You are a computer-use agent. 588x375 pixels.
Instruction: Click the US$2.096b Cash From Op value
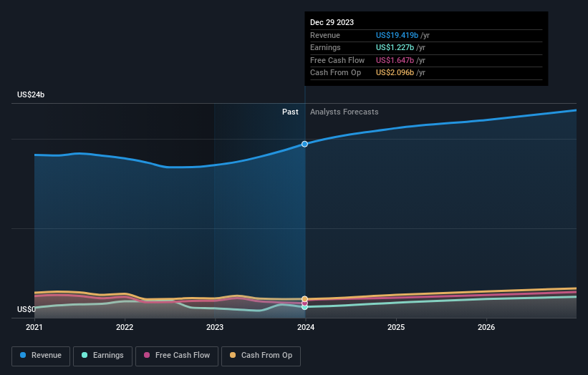pyautogui.click(x=396, y=73)
